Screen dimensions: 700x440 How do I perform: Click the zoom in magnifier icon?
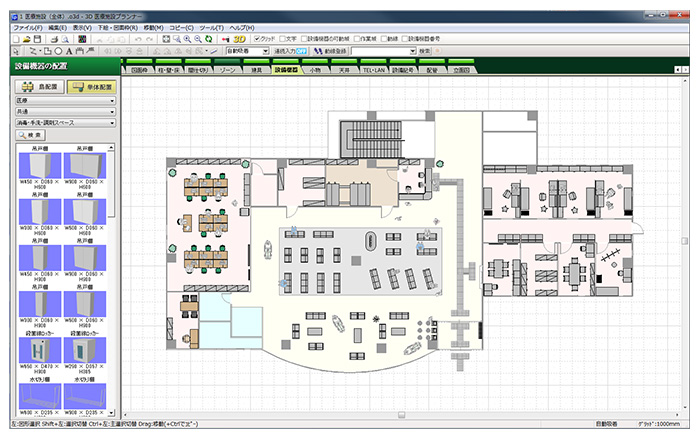coord(187,38)
